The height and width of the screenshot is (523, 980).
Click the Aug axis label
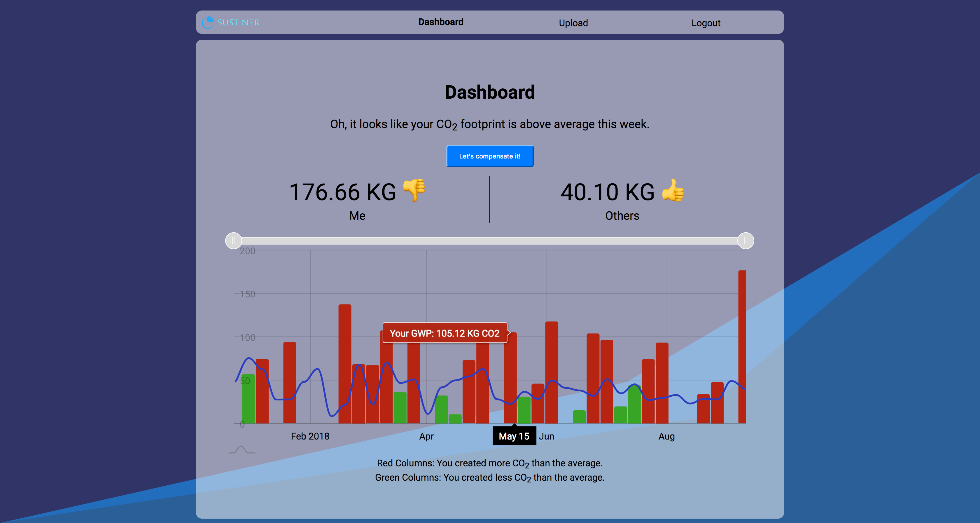coord(666,436)
